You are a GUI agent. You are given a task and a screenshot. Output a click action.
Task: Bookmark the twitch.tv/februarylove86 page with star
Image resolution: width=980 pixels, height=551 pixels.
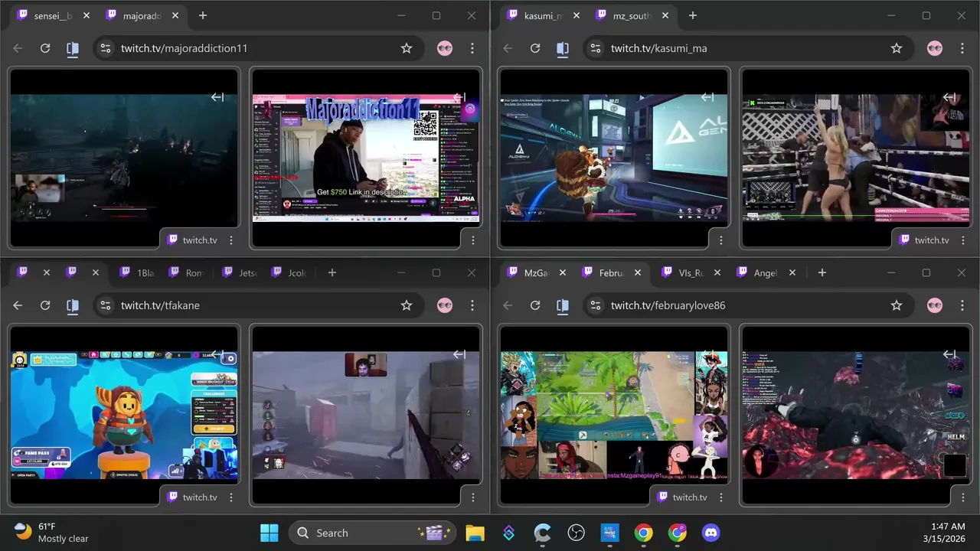pos(897,305)
